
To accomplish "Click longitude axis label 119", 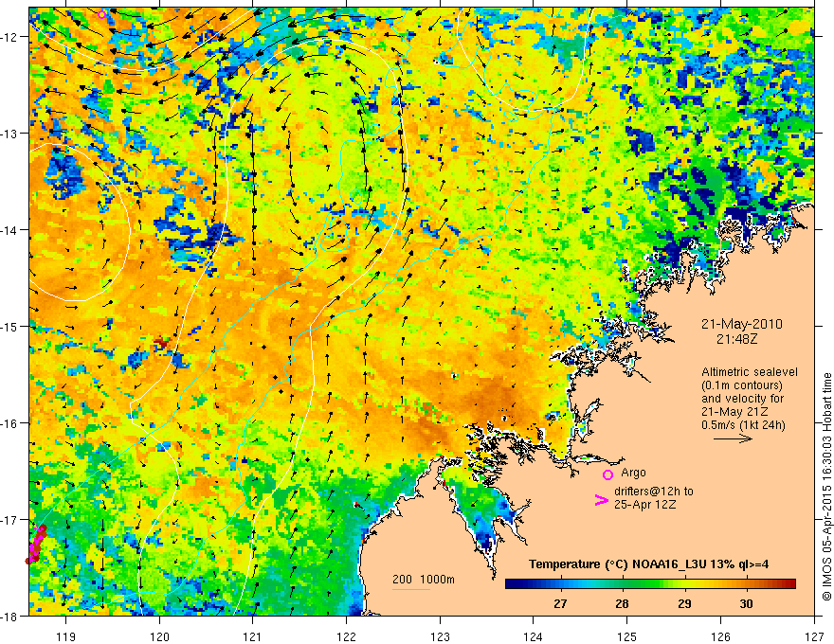I will 66,636.
